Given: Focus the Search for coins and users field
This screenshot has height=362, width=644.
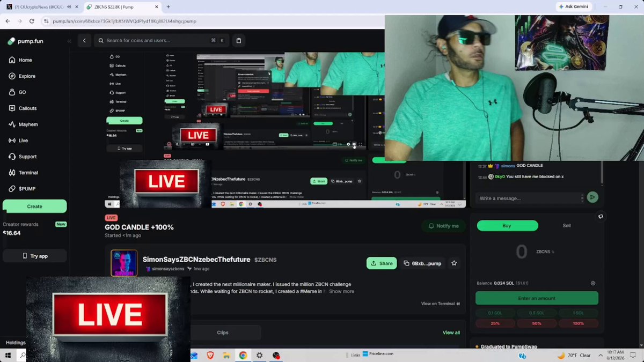Looking at the screenshot, I should tap(161, 40).
